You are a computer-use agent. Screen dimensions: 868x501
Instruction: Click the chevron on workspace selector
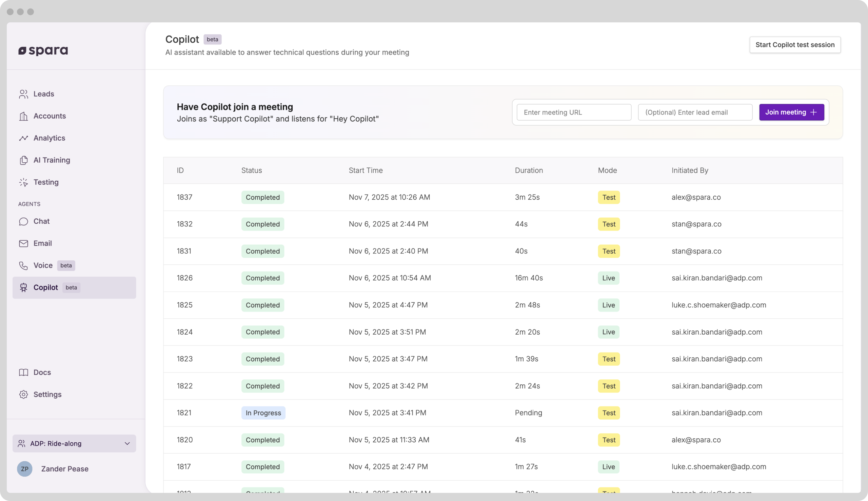(x=127, y=443)
